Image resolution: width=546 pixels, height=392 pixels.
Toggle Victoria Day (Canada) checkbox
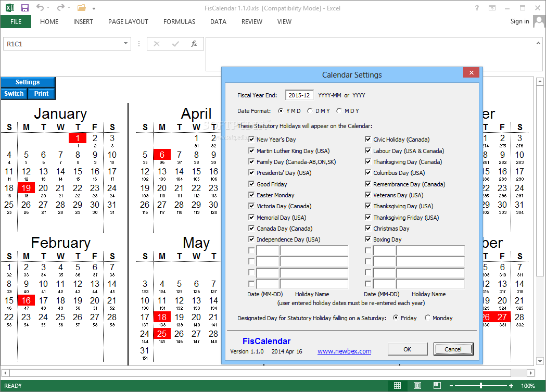tap(251, 206)
